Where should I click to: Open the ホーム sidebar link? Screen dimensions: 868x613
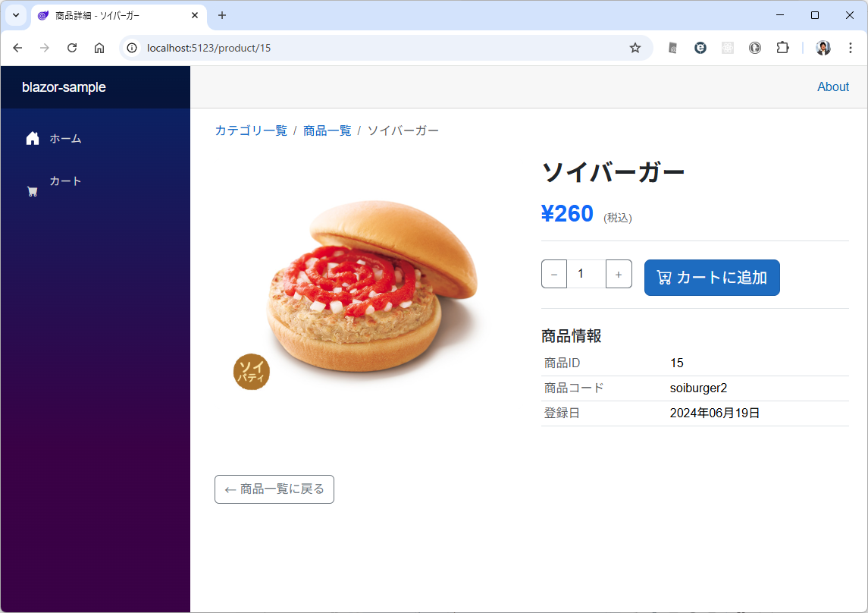tap(54, 138)
